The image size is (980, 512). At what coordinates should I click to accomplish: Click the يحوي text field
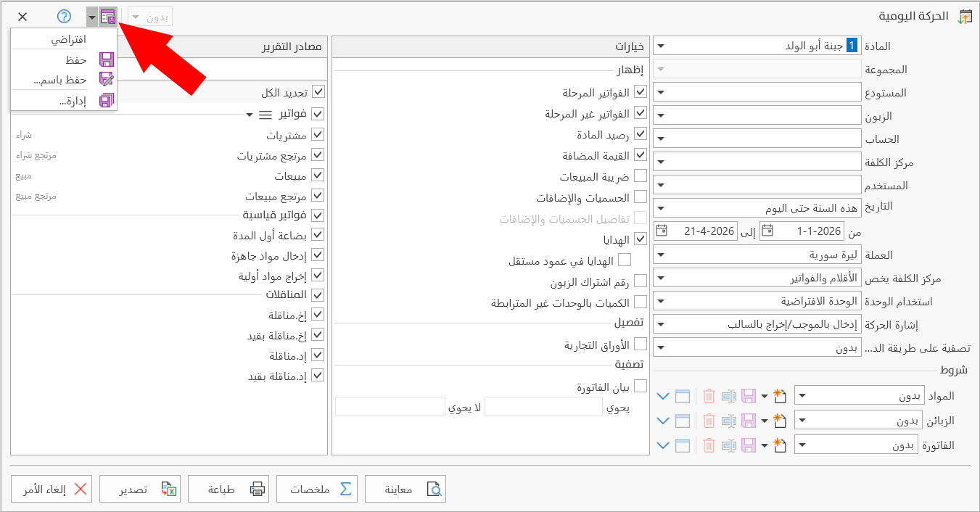click(x=543, y=407)
